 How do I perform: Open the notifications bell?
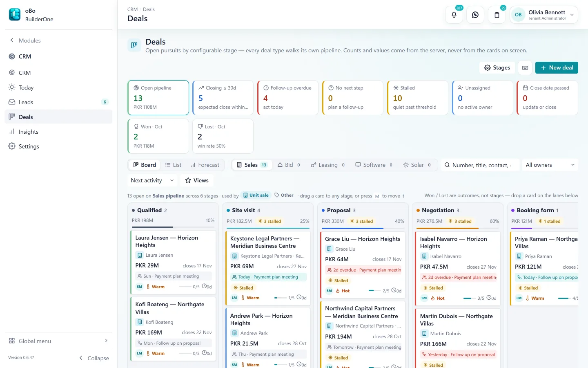pos(454,15)
